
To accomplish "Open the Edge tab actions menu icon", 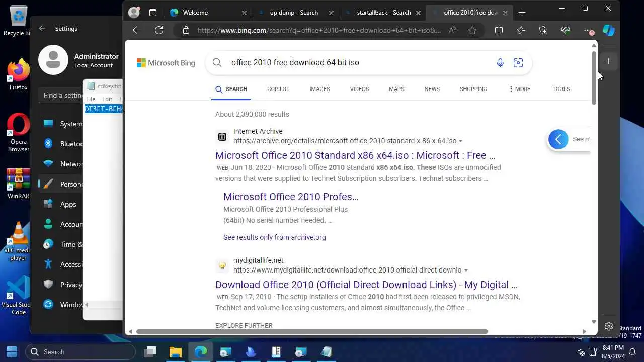I will click(x=153, y=13).
